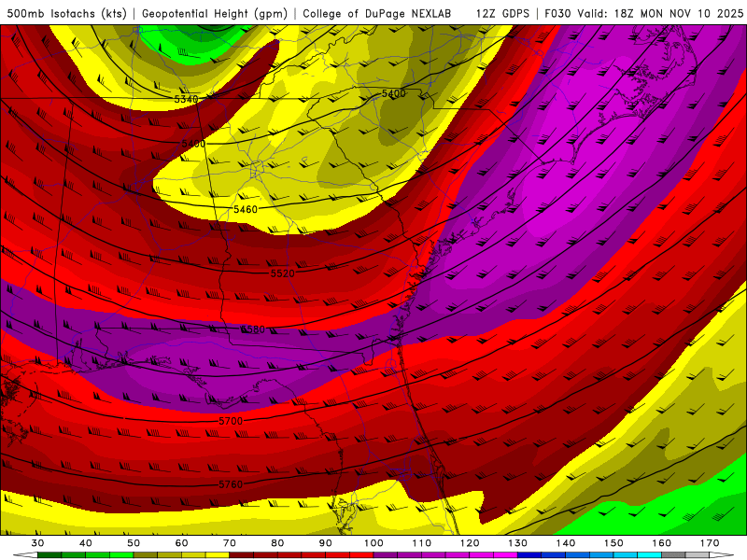Click the legend value 40
Screen dimensions: 747x560
click(86, 543)
